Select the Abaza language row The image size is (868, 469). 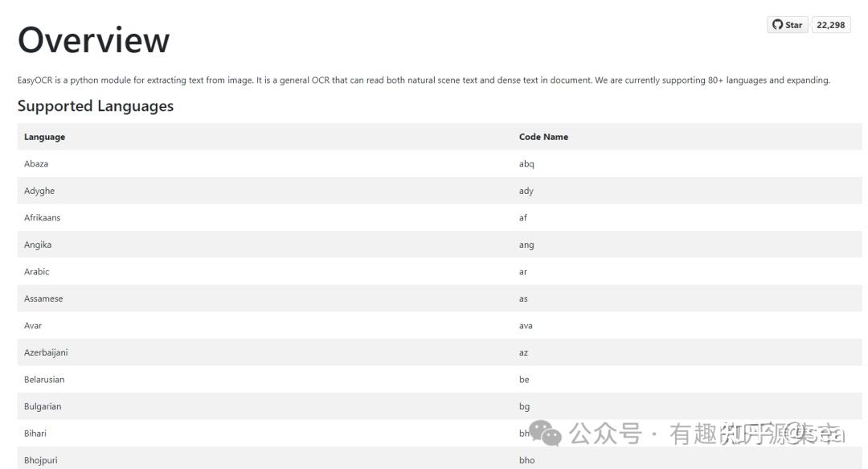pos(37,163)
